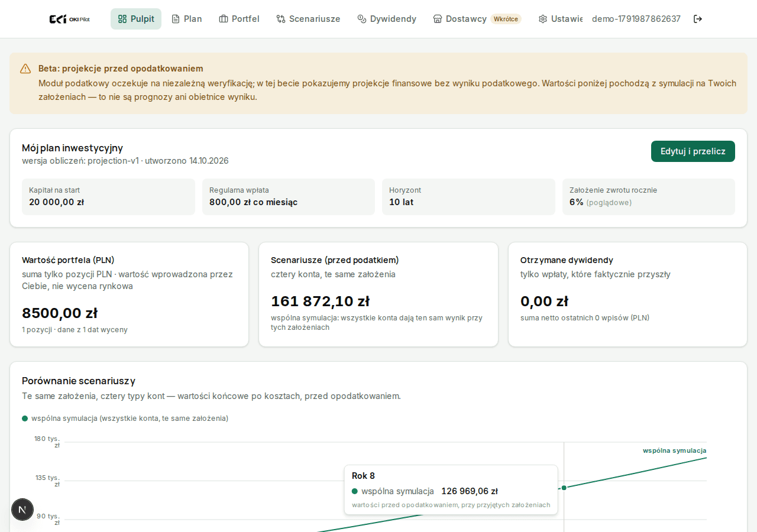Viewport: 757px width, 532px height.
Task: Open the Dostawcy tab
Action: pyautogui.click(x=477, y=19)
